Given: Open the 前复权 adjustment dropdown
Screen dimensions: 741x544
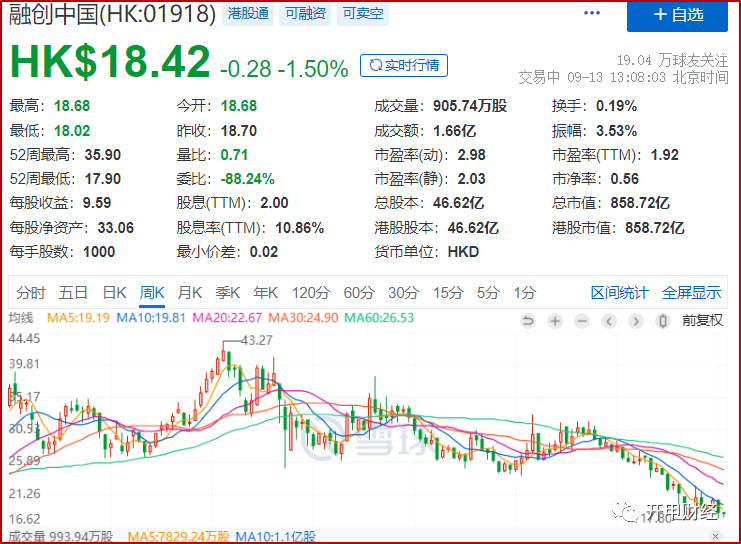Looking at the screenshot, I should (702, 320).
